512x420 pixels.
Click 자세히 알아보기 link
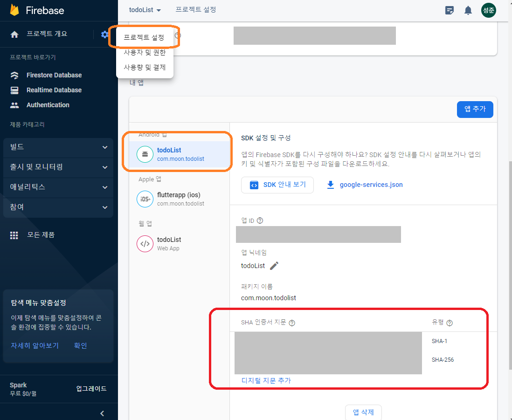click(35, 345)
